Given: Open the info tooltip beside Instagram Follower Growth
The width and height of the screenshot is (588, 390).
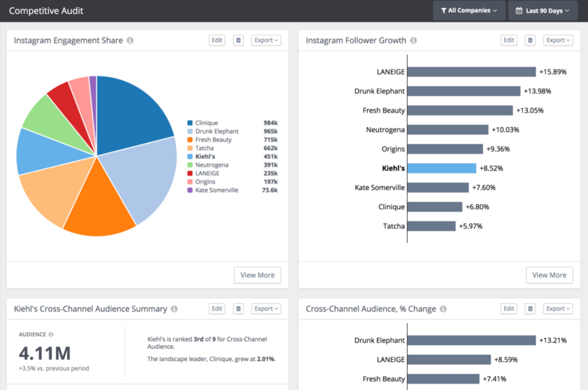Looking at the screenshot, I should [x=413, y=40].
